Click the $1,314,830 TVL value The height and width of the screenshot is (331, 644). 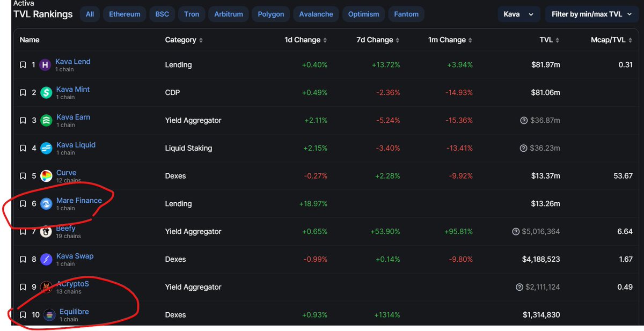point(541,315)
